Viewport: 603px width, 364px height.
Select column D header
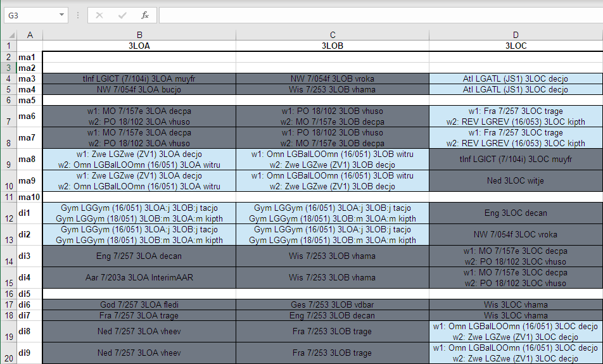coord(516,35)
